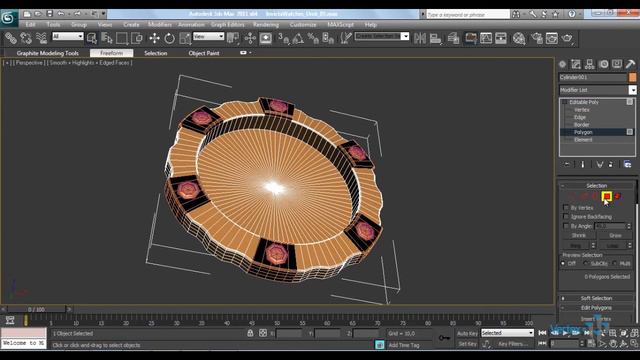Select the Multi preview selection radio button
640x360 pixels.
pyautogui.click(x=615, y=264)
